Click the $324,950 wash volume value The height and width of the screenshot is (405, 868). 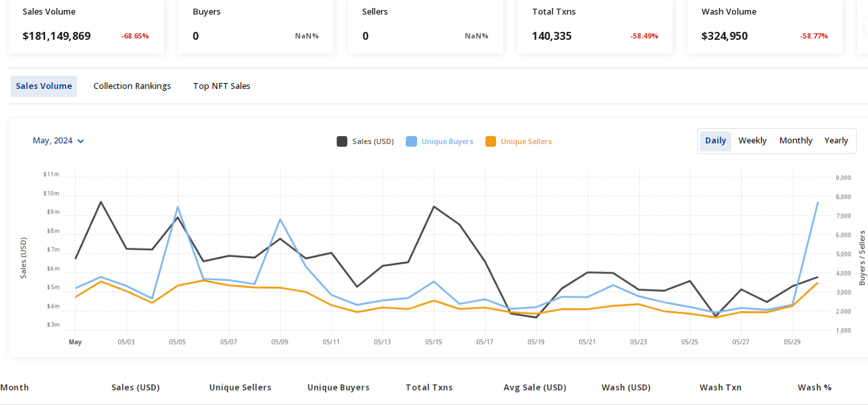725,36
